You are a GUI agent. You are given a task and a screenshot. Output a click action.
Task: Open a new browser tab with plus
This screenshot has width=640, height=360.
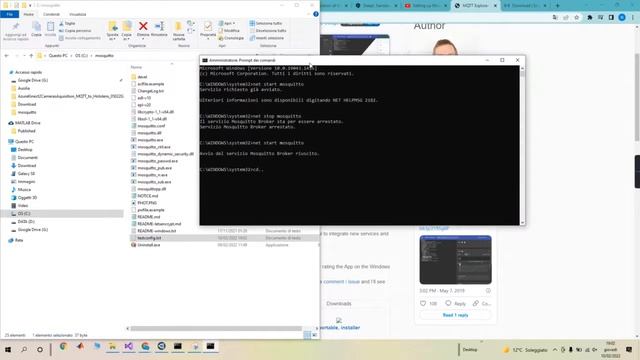pos(557,6)
